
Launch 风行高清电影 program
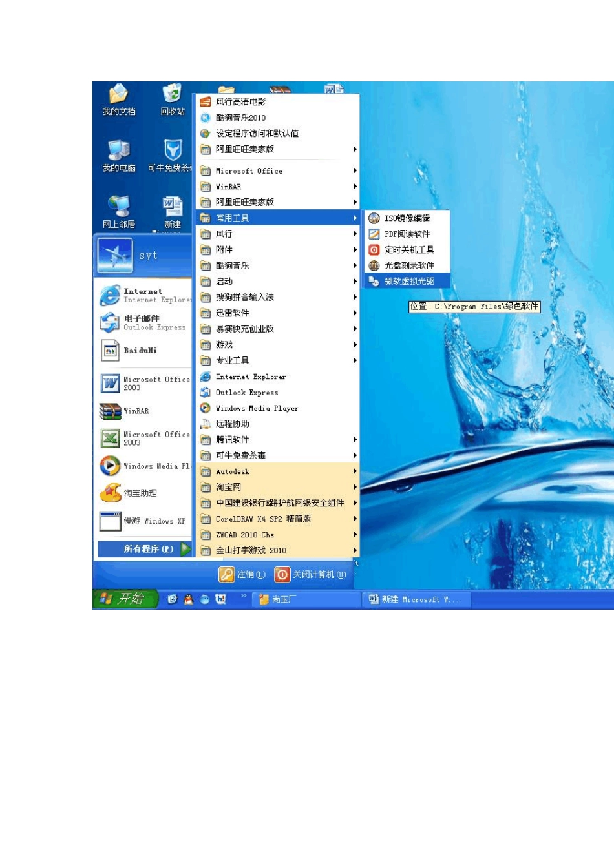(x=278, y=101)
